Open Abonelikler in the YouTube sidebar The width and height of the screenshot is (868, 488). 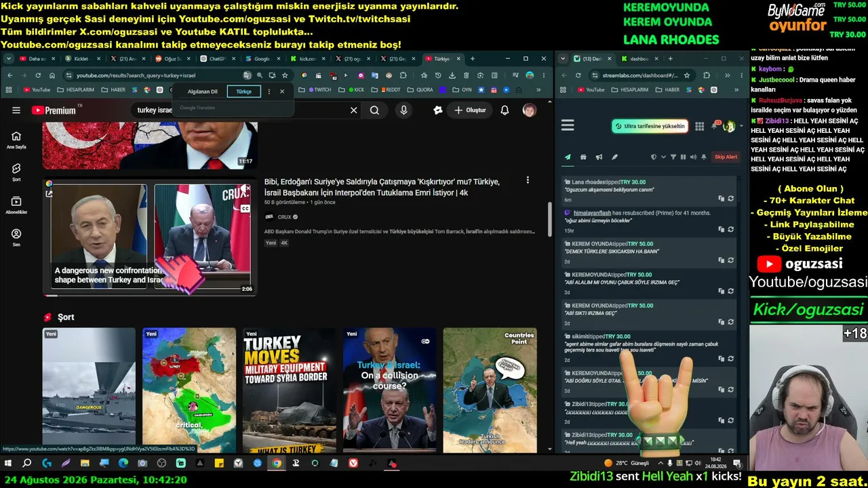coord(16,205)
